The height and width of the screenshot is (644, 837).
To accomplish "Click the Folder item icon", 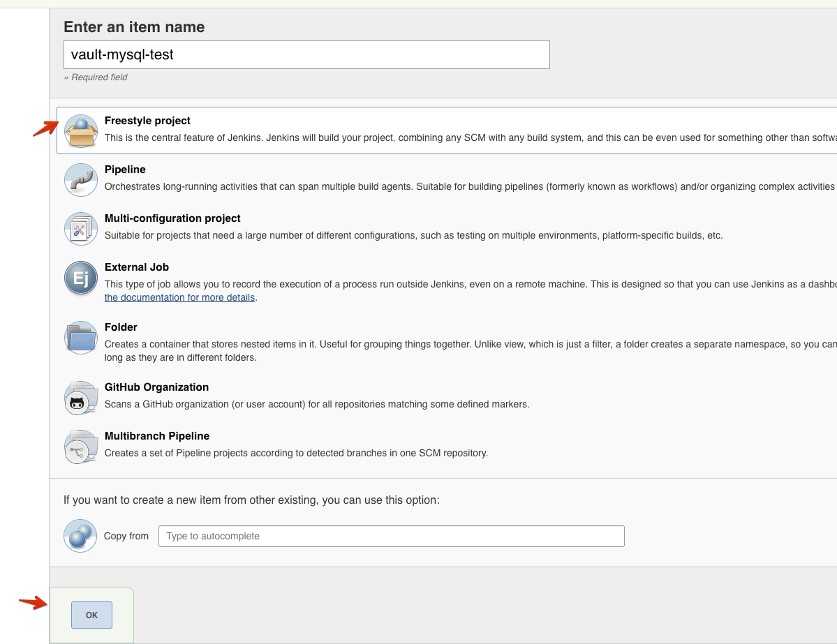I will pos(81,338).
